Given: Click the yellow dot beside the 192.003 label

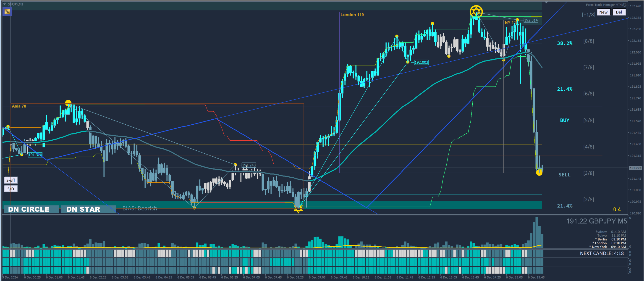Looking at the screenshot, I should click(x=408, y=62).
